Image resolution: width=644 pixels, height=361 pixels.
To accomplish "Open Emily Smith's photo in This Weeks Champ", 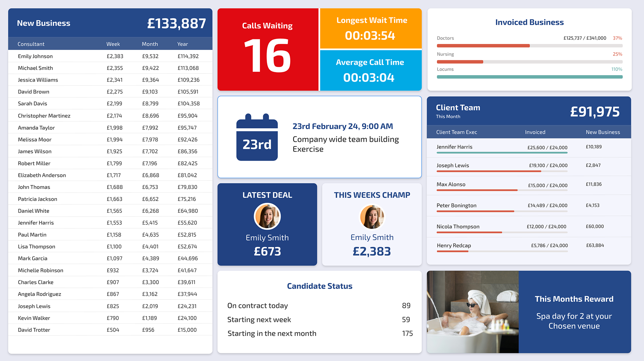I will 372,217.
